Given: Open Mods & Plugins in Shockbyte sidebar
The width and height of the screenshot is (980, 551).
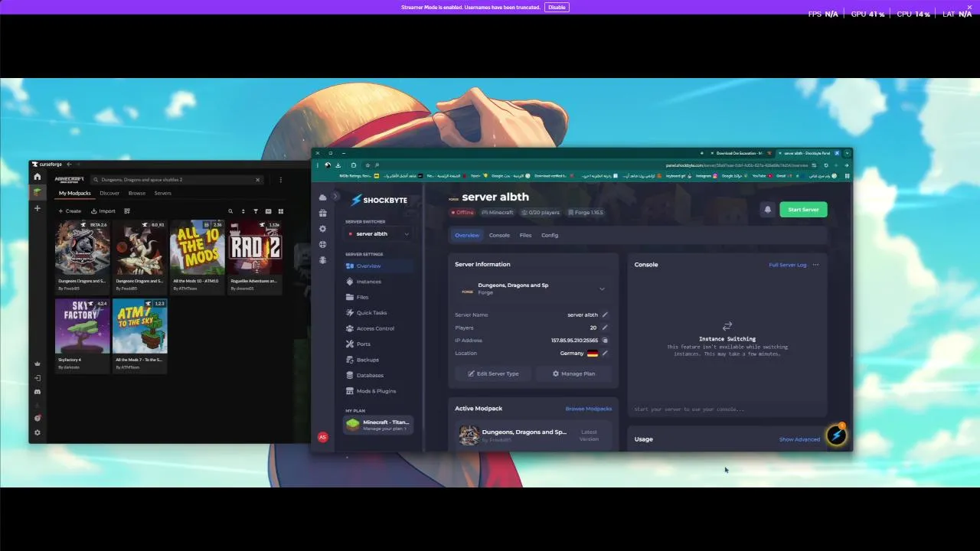Looking at the screenshot, I should pos(378,391).
